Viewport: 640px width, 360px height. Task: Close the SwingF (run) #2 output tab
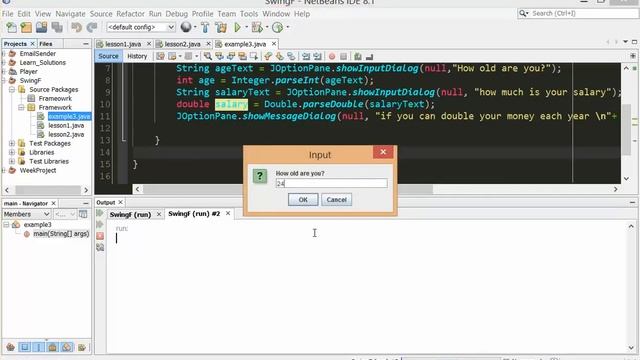click(x=228, y=213)
